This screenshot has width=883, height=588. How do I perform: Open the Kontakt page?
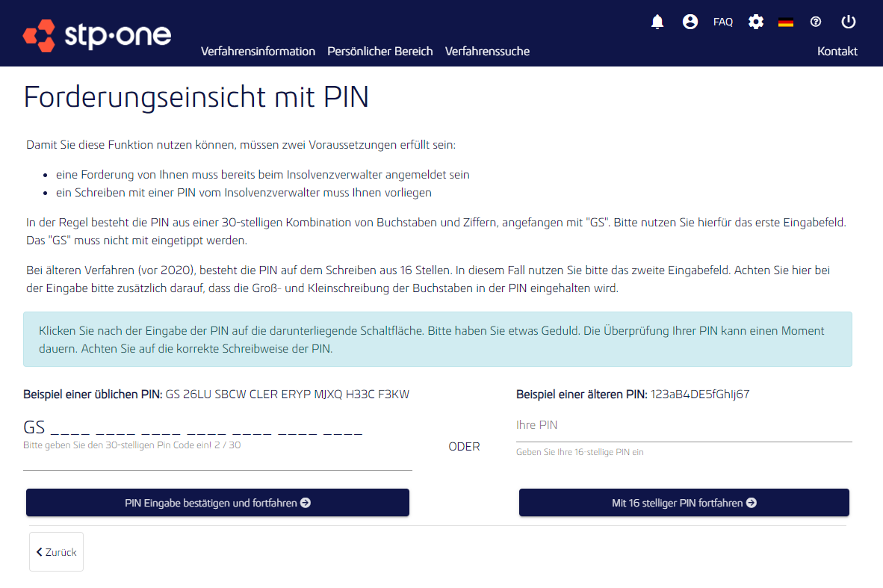click(x=837, y=51)
